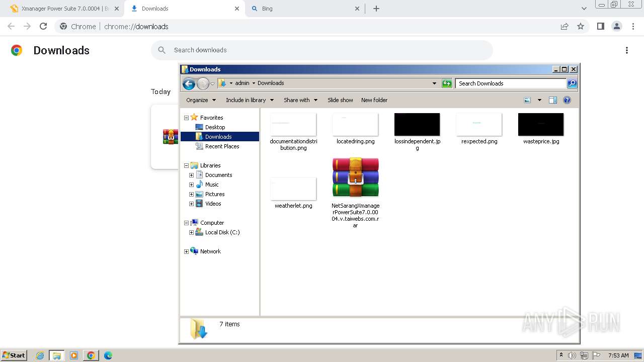Expand the Network tree node
This screenshot has height=362, width=644.
pos(186,251)
